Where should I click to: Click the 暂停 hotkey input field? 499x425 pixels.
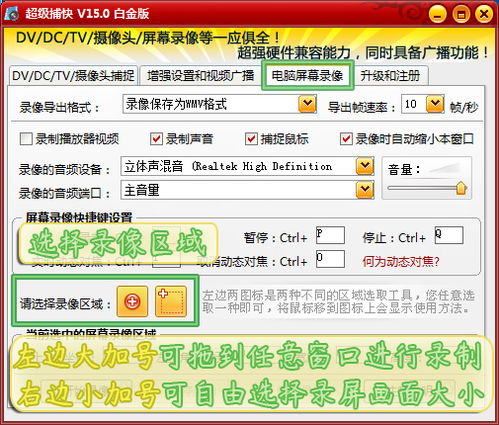pyautogui.click(x=330, y=235)
